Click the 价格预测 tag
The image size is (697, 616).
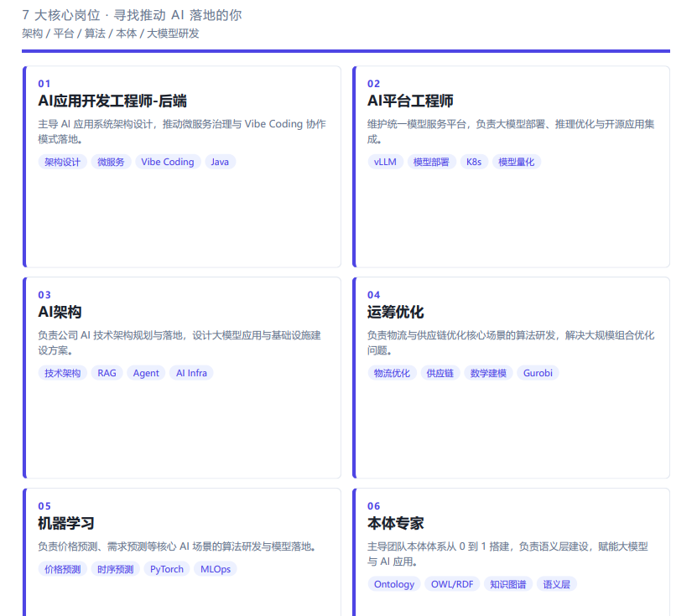[62, 569]
